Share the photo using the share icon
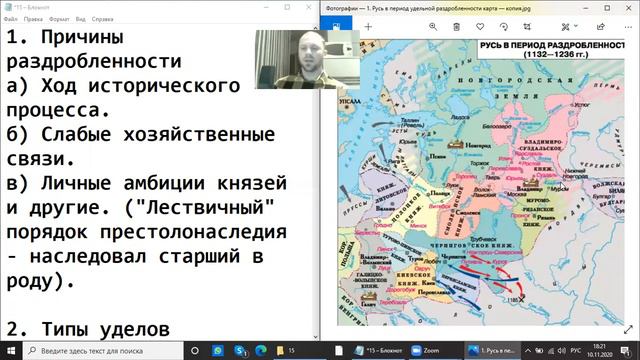Screen dimensions: 640x360 click(x=600, y=27)
